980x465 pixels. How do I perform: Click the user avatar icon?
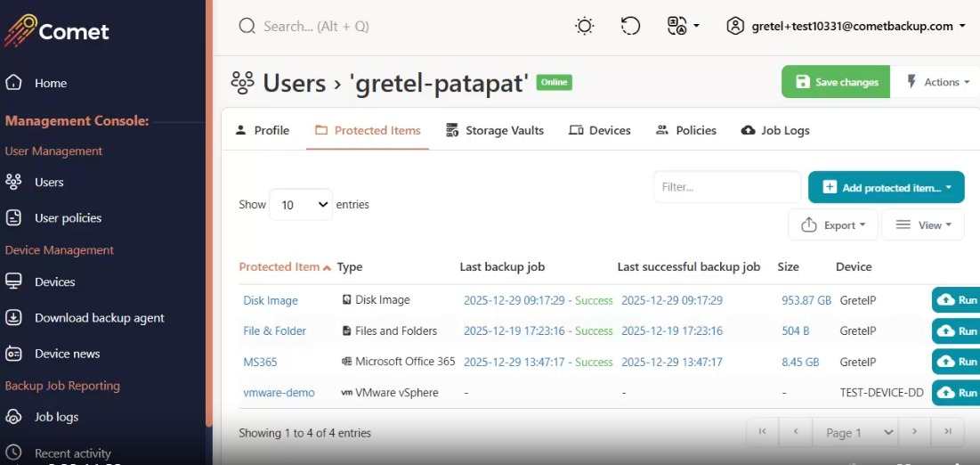click(735, 26)
